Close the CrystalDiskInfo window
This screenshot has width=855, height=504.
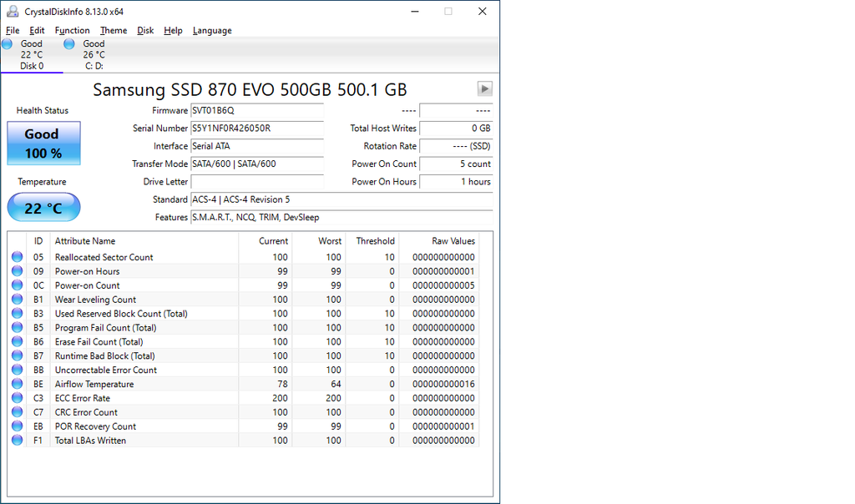click(482, 12)
